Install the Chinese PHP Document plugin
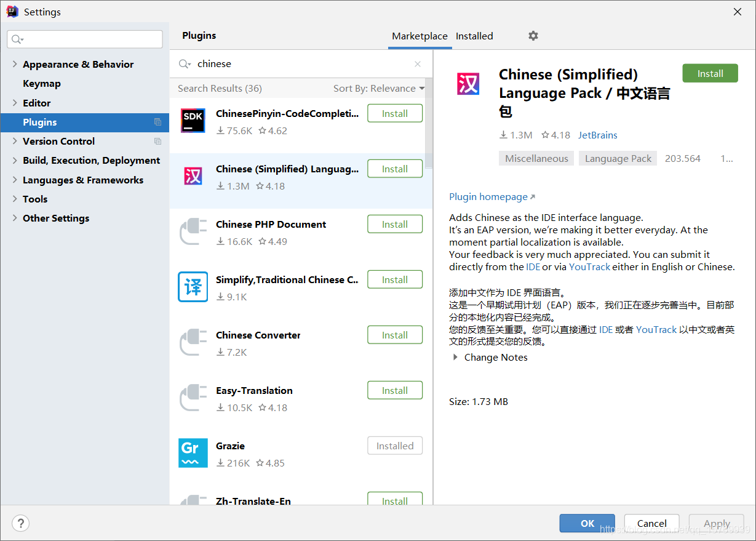 [x=395, y=224]
